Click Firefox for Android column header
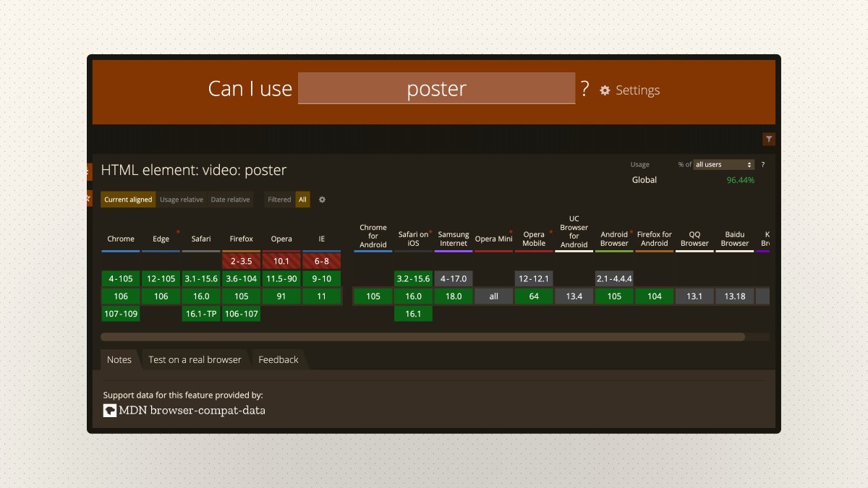This screenshot has width=868, height=488. [x=655, y=239]
